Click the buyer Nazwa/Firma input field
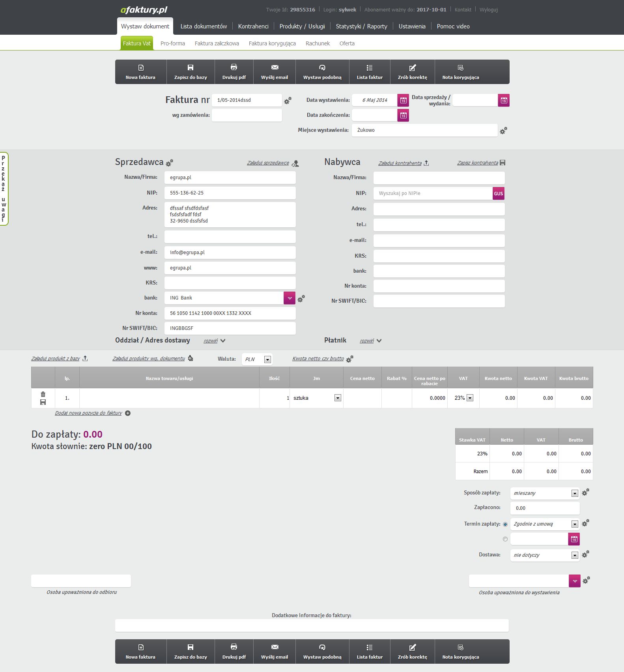 [439, 178]
